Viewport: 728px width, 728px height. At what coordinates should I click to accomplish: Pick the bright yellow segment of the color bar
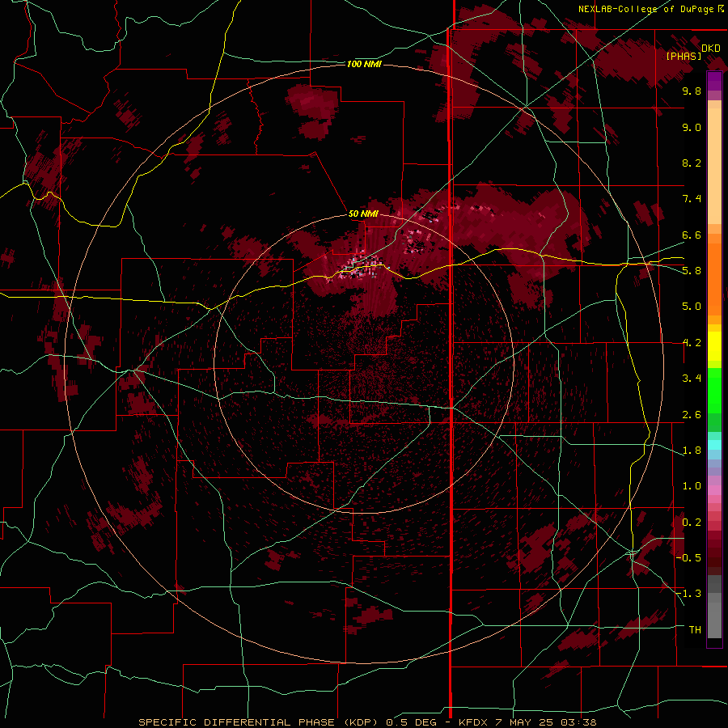(714, 346)
